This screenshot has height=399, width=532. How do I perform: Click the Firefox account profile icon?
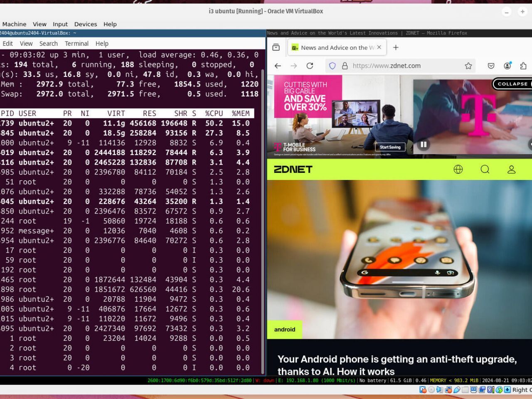(507, 65)
